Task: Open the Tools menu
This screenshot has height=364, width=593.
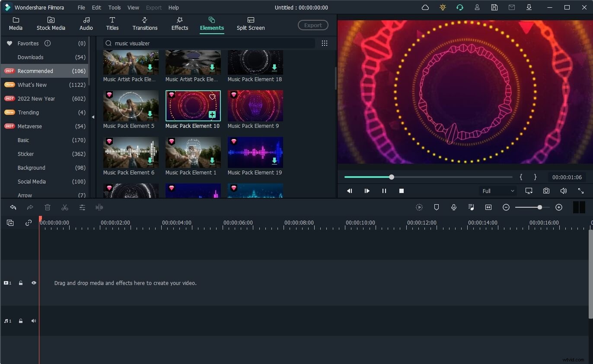Action: pyautogui.click(x=114, y=7)
